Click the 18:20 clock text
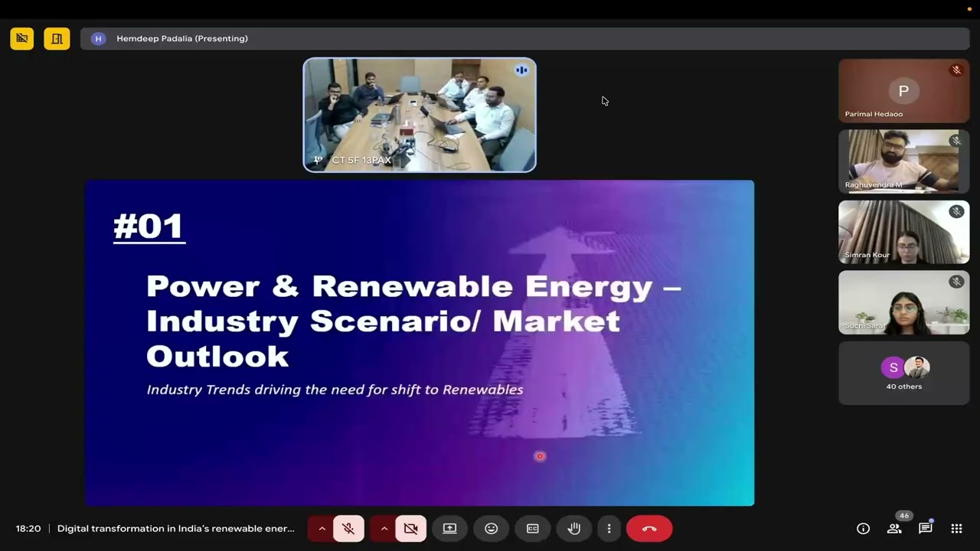 28,529
